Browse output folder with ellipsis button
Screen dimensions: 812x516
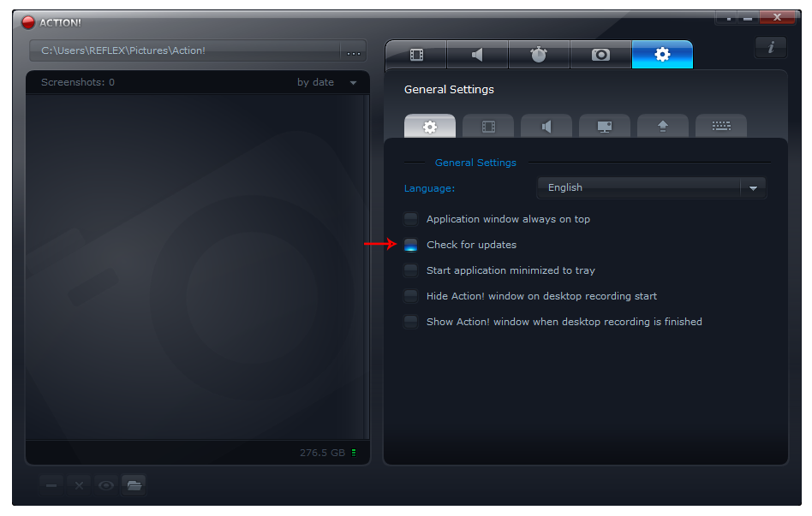pos(354,51)
